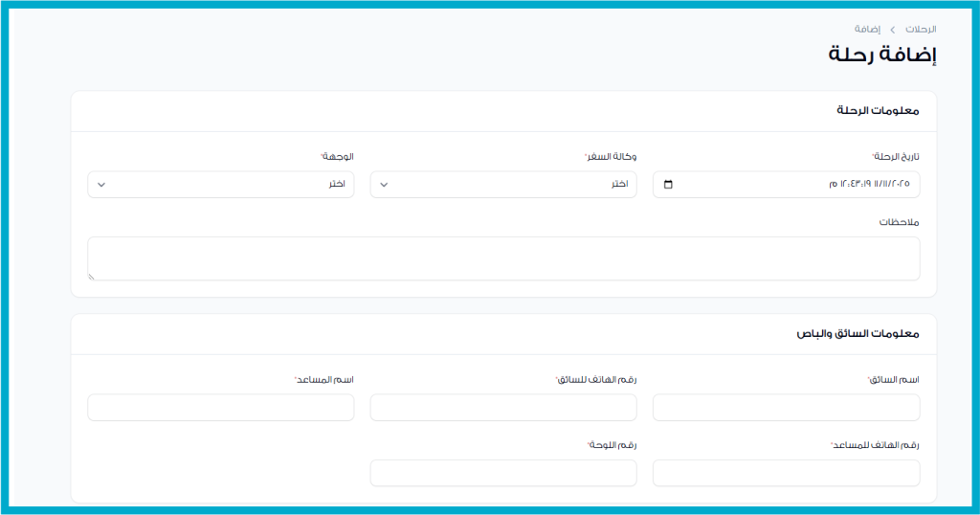980x515 pixels.
Task: Focus the رقم الهاتف للمساعد field
Action: [x=786, y=473]
